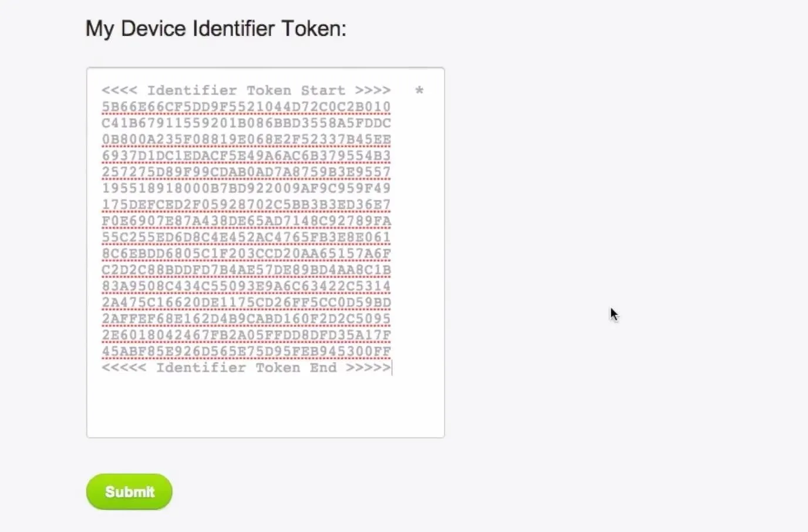The width and height of the screenshot is (808, 532).
Task: Click the token line starting 6937D1DC
Action: click(246, 156)
